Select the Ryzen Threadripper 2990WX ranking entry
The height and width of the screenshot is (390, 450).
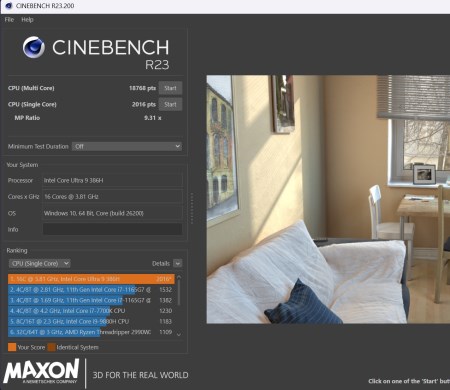91,332
